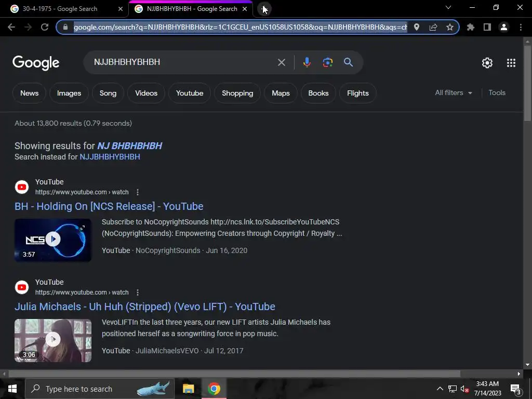
Task: Filter results by Images
Action: tap(69, 93)
